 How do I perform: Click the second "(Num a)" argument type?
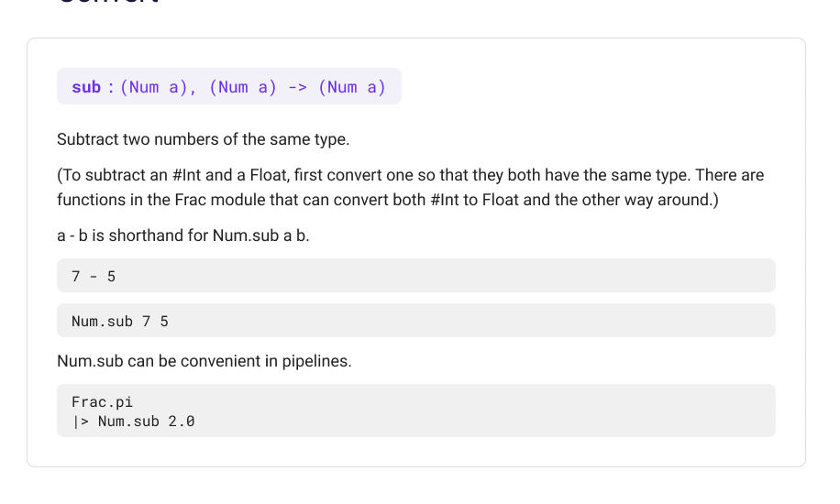243,87
